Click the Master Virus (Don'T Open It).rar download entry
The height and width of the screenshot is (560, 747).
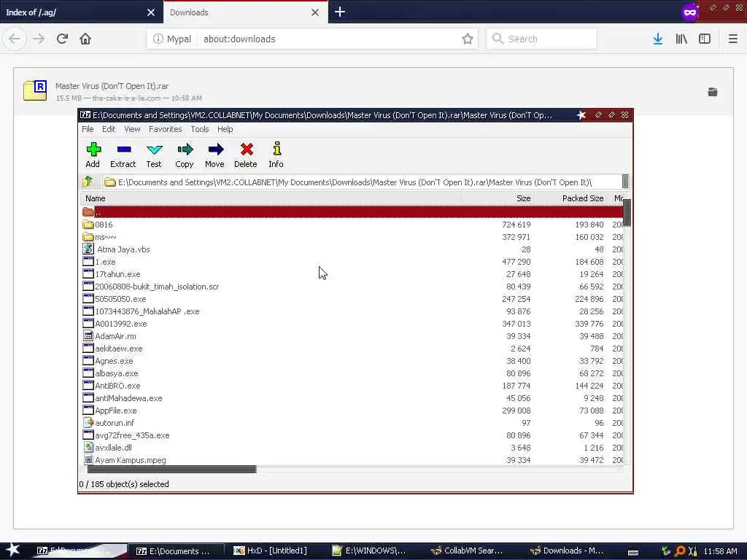pos(373,91)
